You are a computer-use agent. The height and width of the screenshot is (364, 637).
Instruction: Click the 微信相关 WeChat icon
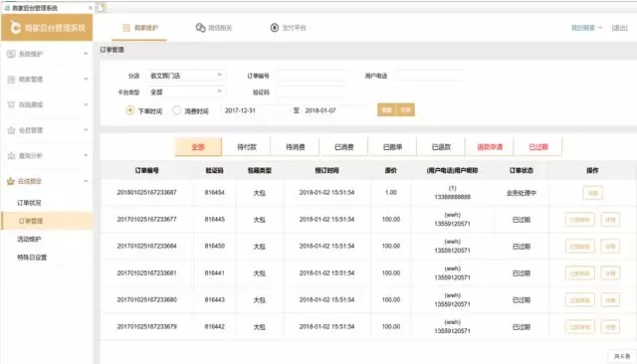click(x=200, y=28)
